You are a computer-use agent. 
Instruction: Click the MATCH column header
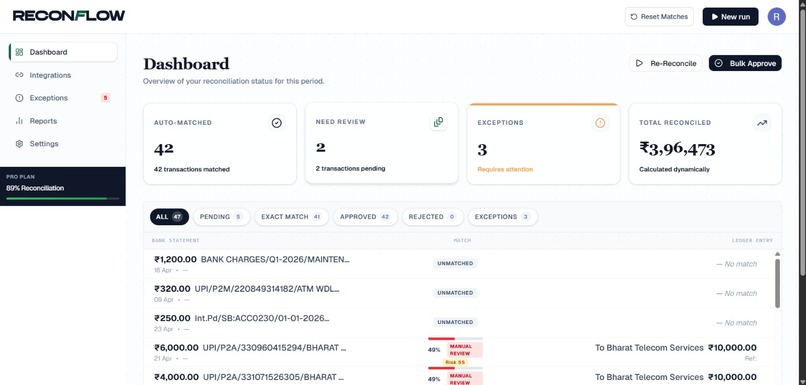(x=462, y=241)
